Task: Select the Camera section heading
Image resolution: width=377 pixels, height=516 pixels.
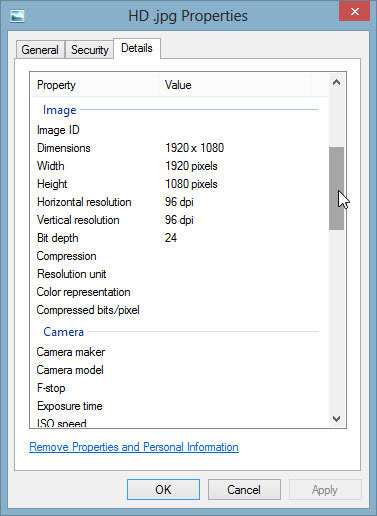Action: coord(63,332)
